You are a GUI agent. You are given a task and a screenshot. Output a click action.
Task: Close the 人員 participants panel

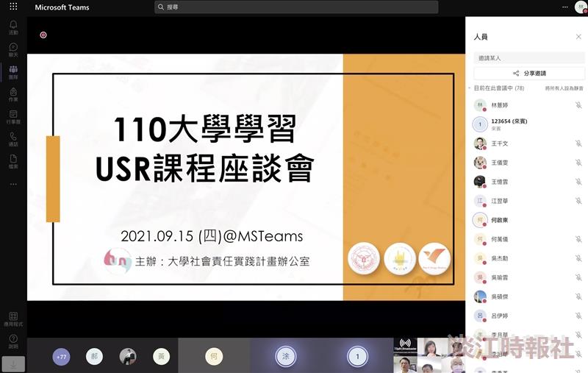tap(578, 36)
